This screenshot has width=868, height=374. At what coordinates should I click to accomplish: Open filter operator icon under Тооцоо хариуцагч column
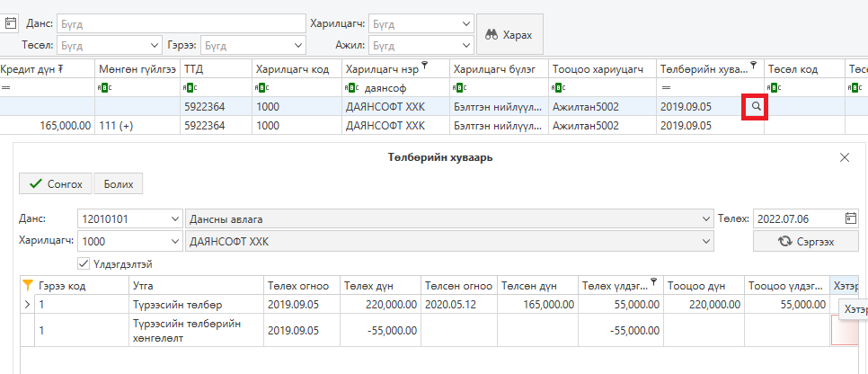[557, 87]
